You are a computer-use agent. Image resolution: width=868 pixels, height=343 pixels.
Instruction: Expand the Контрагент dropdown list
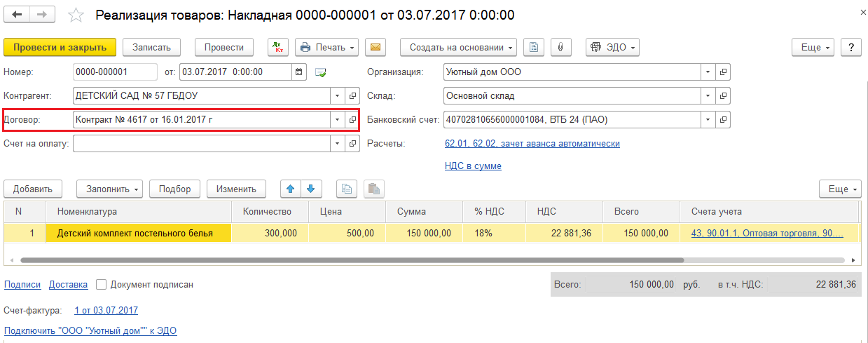click(337, 96)
